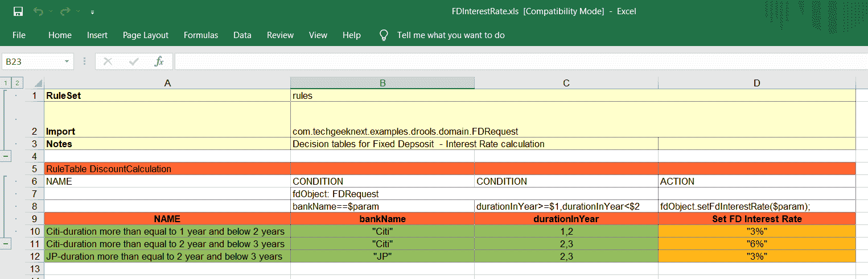Click the ACTION cell
This screenshot has width=868, height=279.
(757, 181)
